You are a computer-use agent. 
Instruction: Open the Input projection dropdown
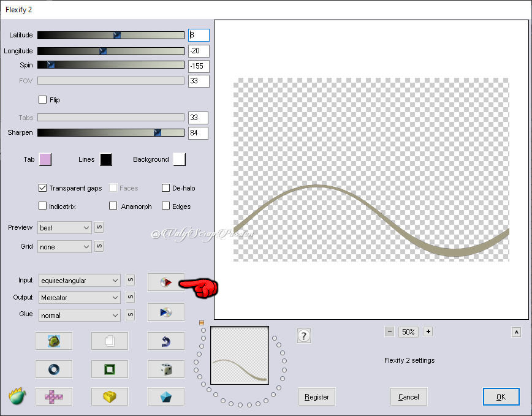pos(80,281)
